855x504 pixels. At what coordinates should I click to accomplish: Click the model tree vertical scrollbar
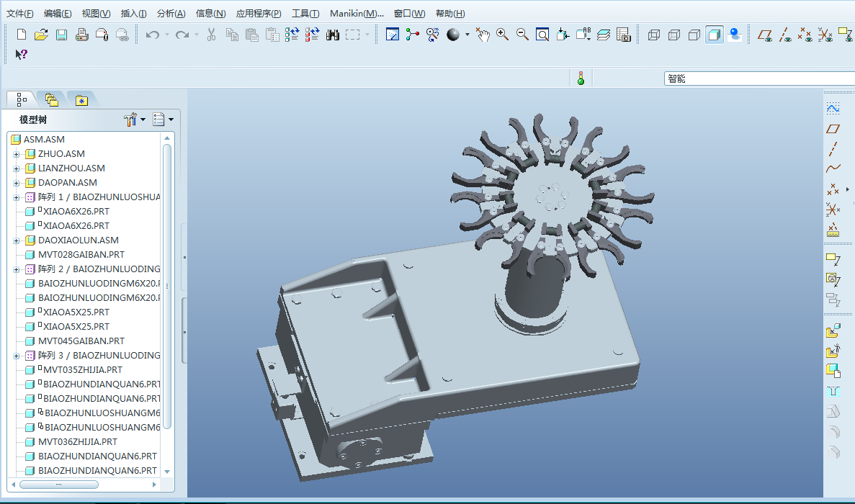[x=167, y=288]
